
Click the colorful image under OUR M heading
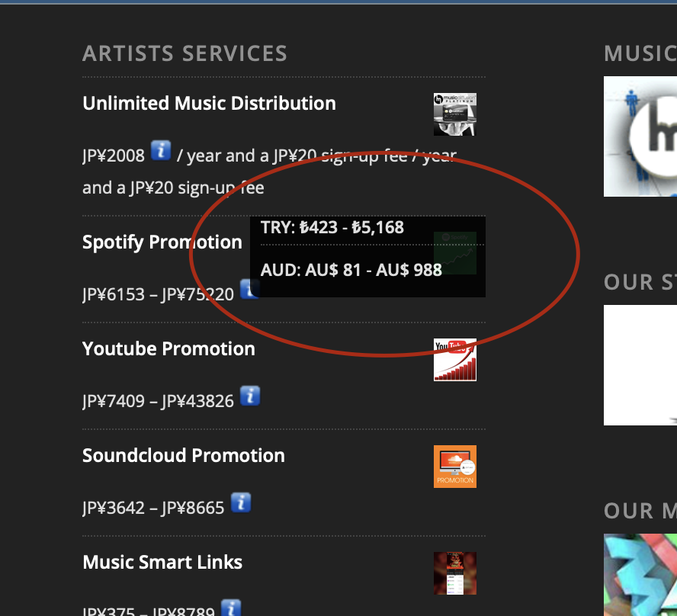click(640, 574)
